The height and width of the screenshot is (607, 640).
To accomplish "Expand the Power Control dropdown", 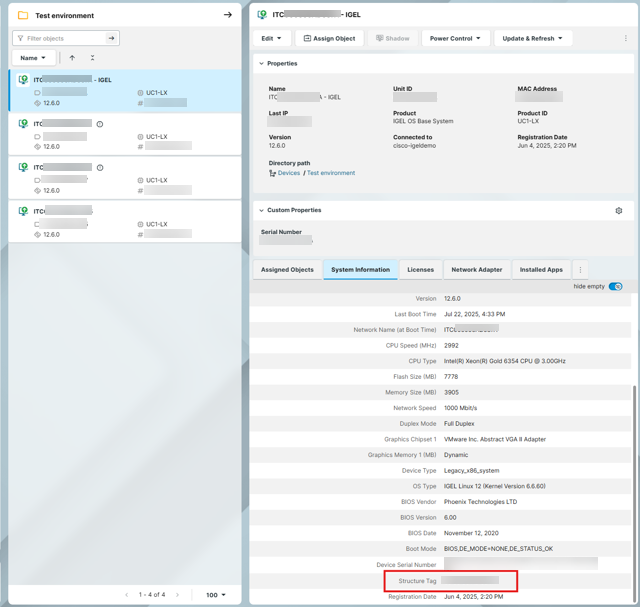I will coord(455,39).
